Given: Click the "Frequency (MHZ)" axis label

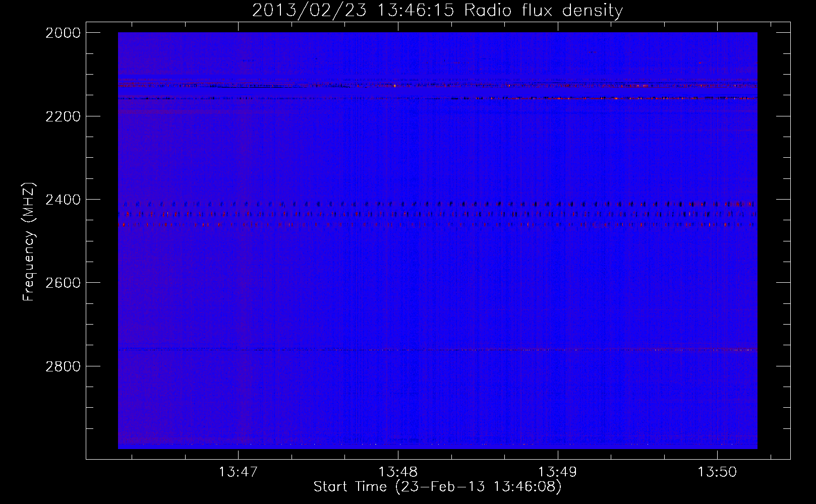Looking at the screenshot, I should pos(29,242).
